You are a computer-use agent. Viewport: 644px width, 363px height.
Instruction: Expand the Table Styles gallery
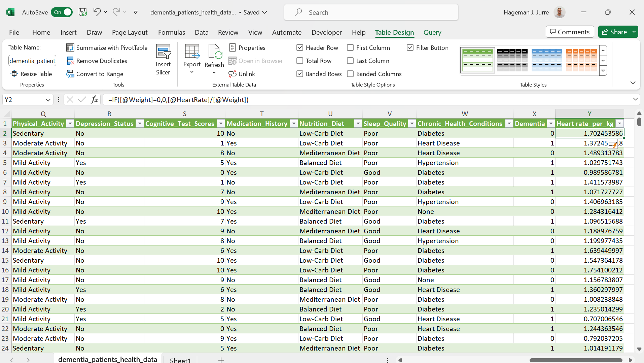pyautogui.click(x=603, y=70)
